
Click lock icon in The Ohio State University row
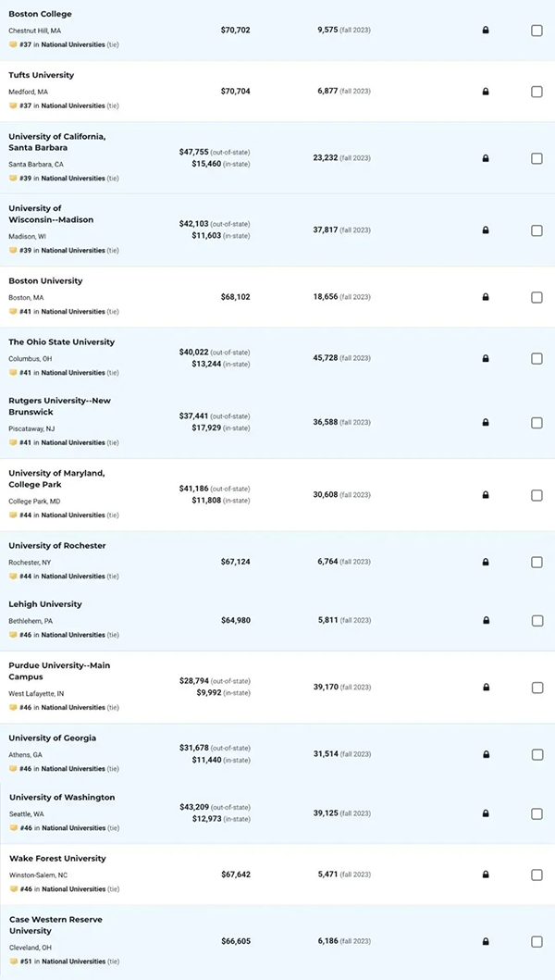click(x=486, y=359)
